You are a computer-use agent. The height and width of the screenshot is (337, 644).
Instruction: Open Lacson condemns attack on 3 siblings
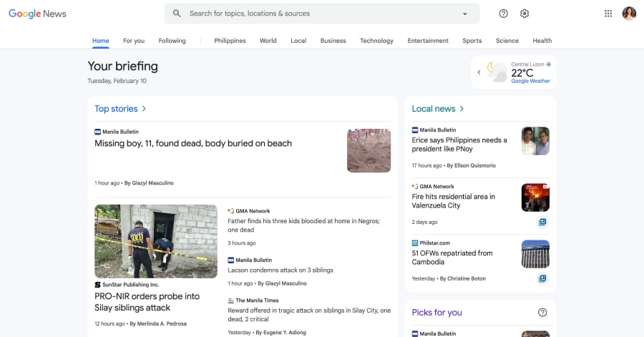pos(280,270)
